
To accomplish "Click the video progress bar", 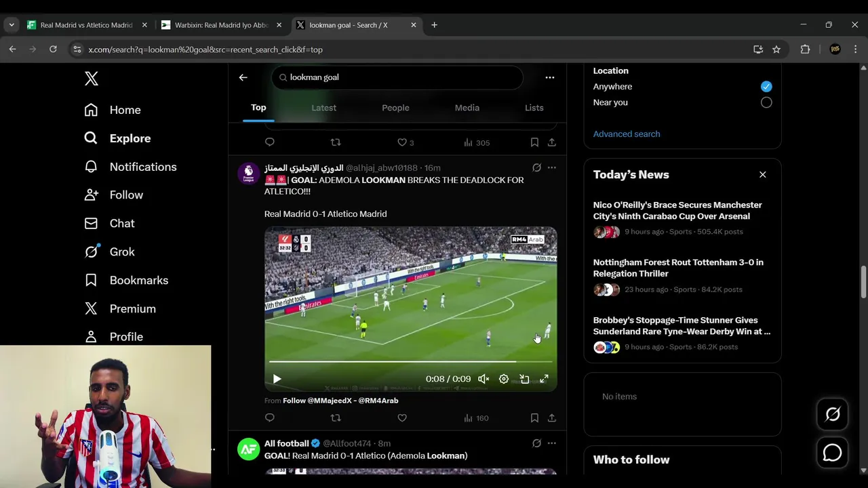I will 410,362.
